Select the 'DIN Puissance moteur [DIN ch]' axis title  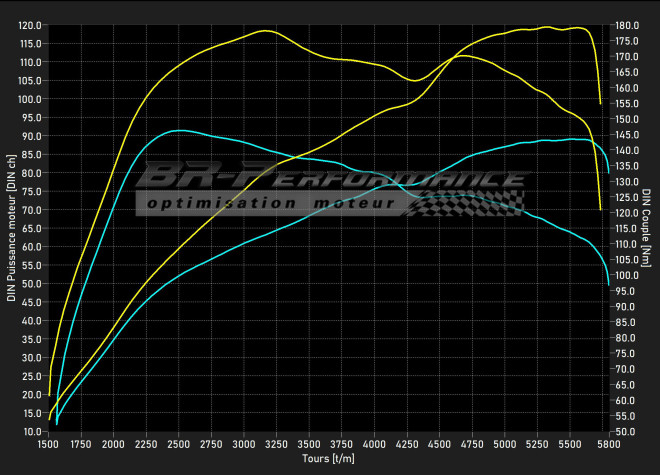coord(11,228)
